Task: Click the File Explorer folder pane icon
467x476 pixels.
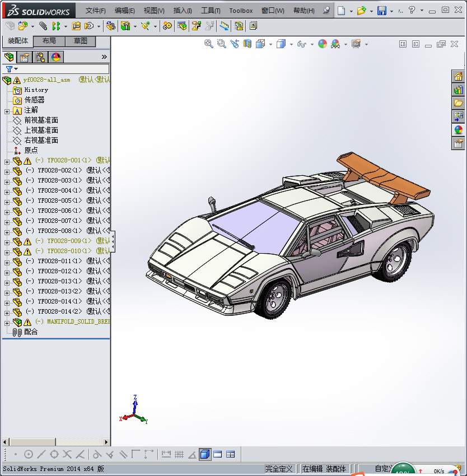Action: [459, 103]
